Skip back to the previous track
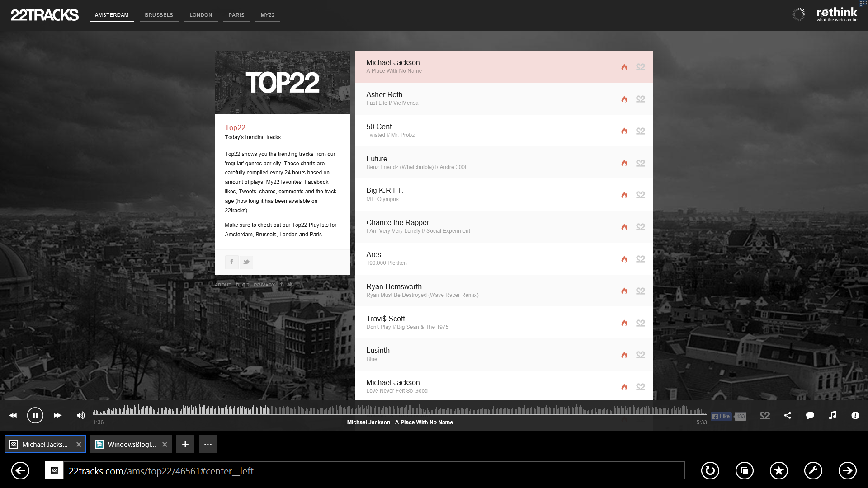This screenshot has height=488, width=868. 13,415
